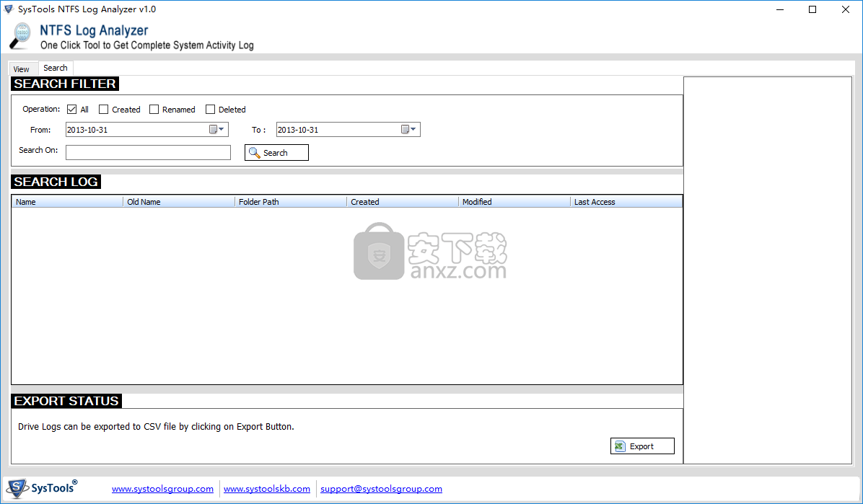Open www.systoolskb.com link
Image resolution: width=863 pixels, height=504 pixels.
(x=267, y=489)
